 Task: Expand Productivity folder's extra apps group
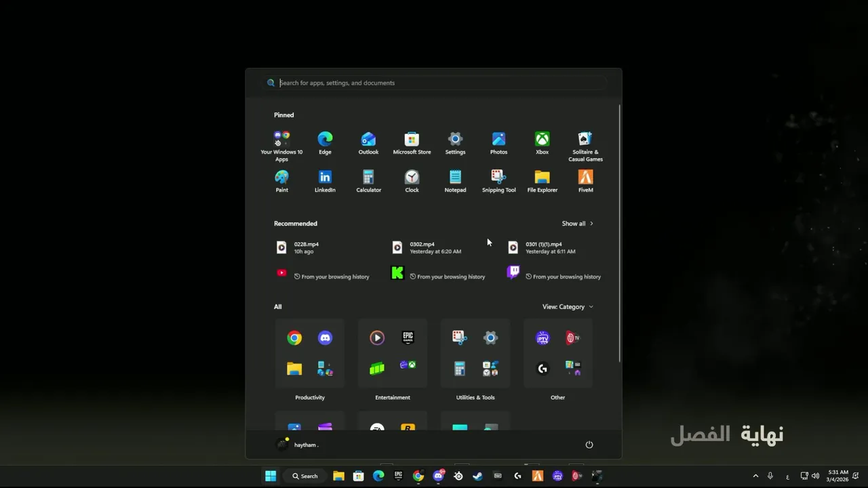coord(325,368)
